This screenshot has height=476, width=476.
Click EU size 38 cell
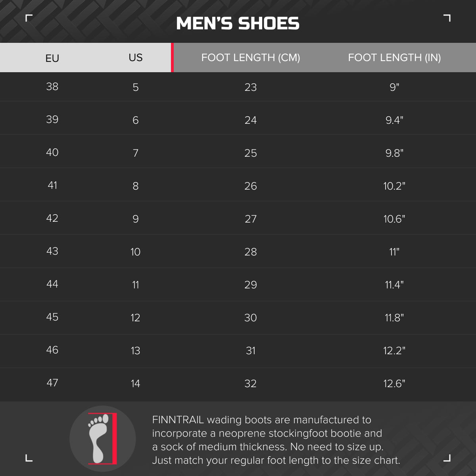(52, 86)
